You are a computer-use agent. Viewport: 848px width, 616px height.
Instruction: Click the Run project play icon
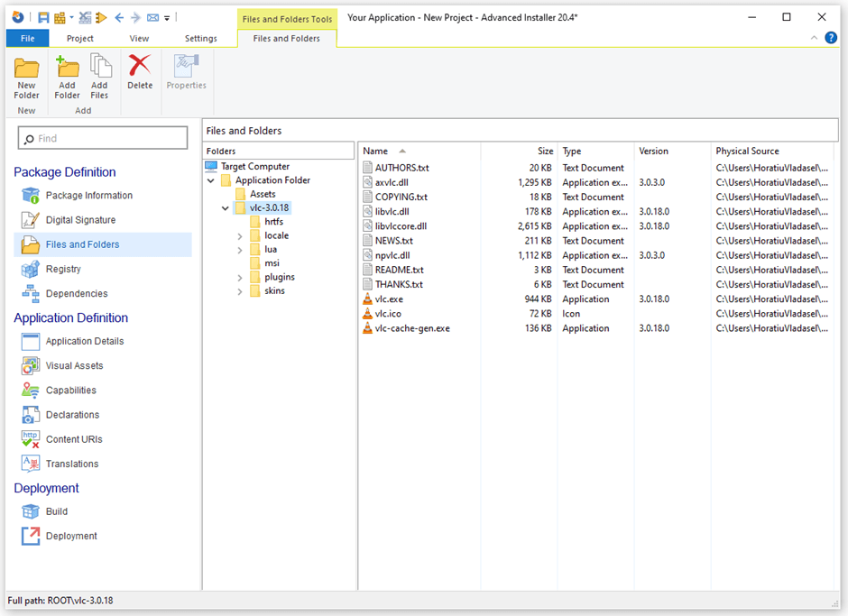101,18
